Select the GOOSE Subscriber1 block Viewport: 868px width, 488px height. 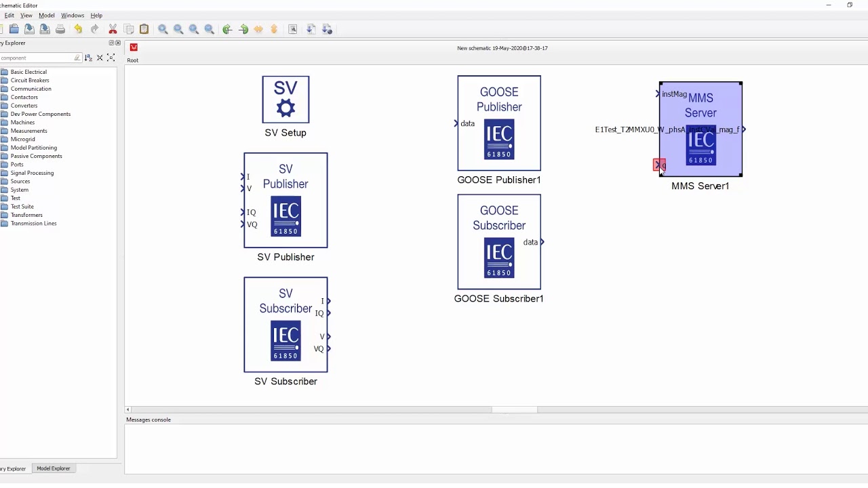point(499,242)
